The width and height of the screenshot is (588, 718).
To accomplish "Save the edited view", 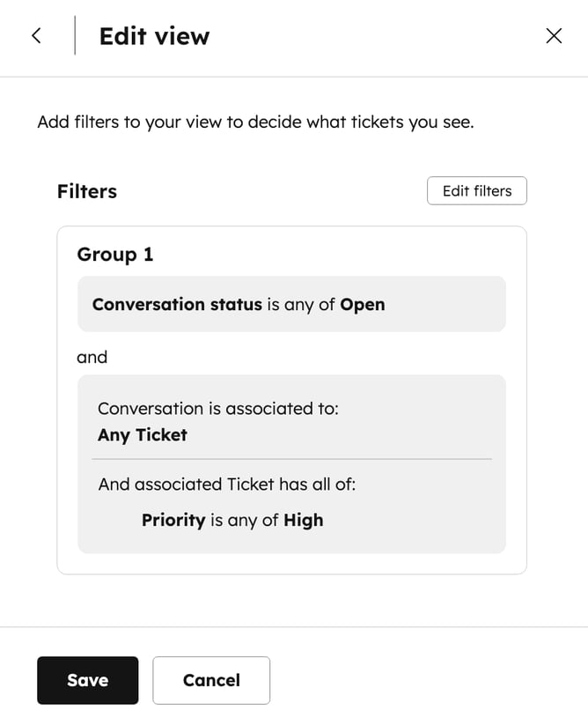I will [x=87, y=680].
